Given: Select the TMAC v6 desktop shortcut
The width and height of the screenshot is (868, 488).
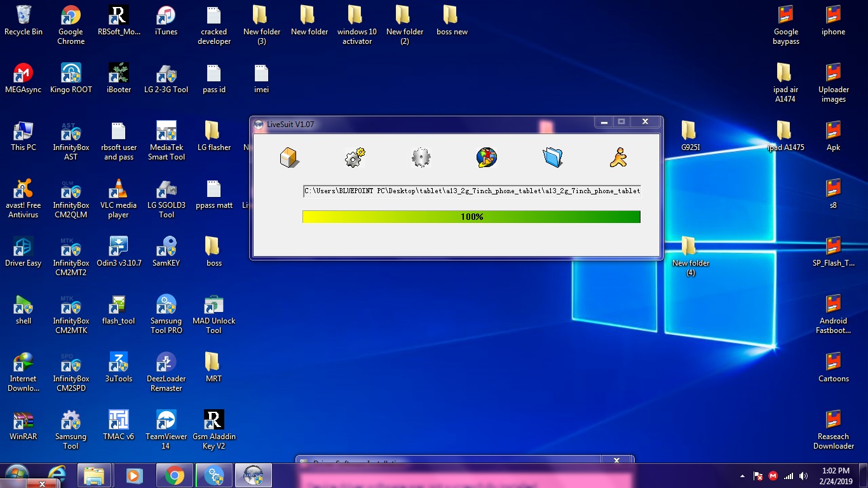Looking at the screenshot, I should point(119,426).
